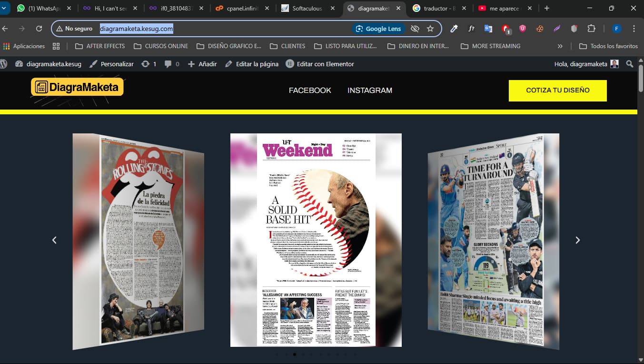Expand the hidden bookmarks overflow chevron

560,46
